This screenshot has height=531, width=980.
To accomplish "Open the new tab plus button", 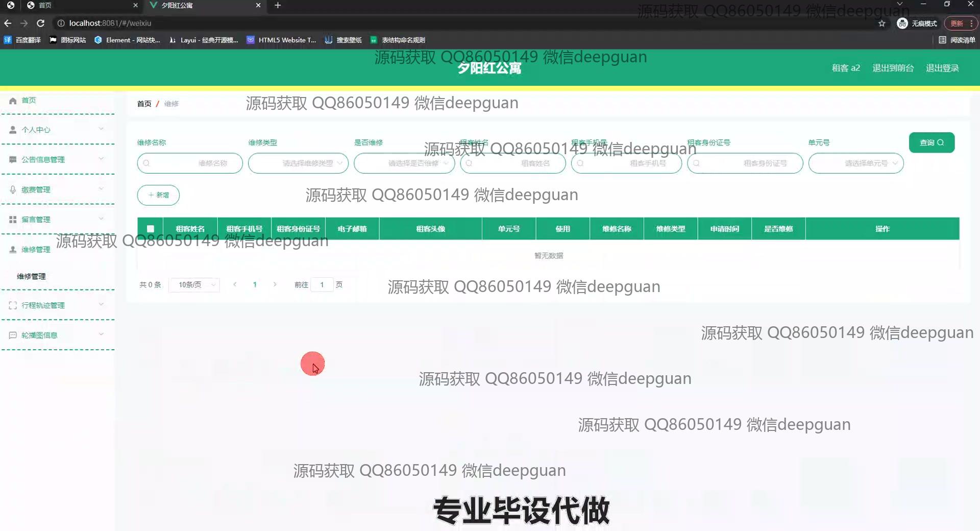I will tap(278, 5).
